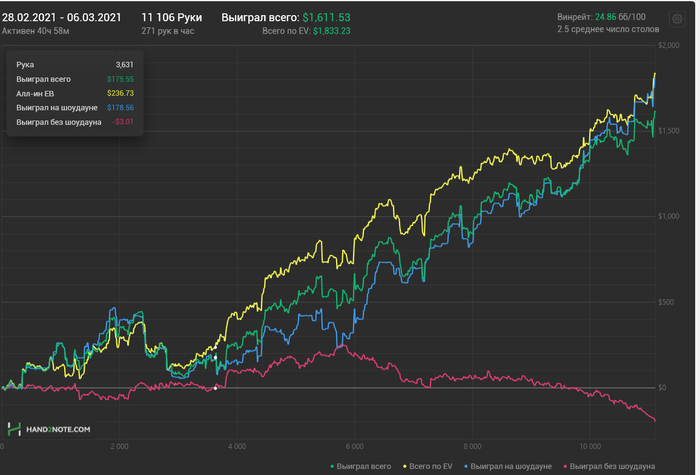Click tooltip showdown value $178.56
This screenshot has width=700, height=475.
[121, 108]
